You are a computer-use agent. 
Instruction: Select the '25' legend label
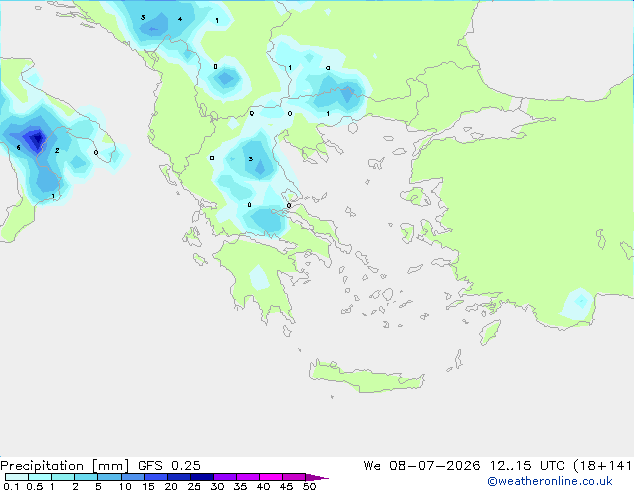point(194,486)
